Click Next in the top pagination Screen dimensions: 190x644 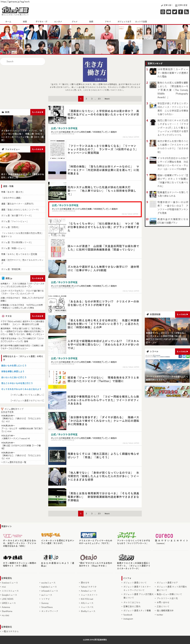pyautogui.click(x=107, y=98)
